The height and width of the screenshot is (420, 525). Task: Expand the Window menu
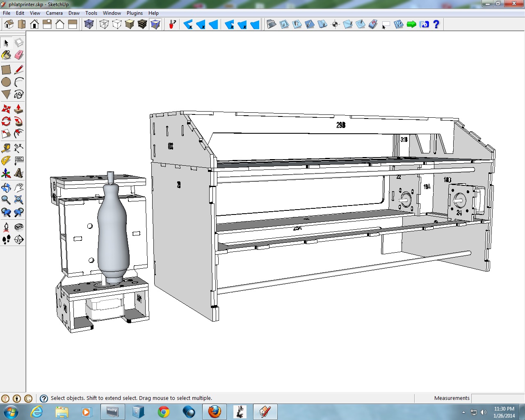[112, 13]
